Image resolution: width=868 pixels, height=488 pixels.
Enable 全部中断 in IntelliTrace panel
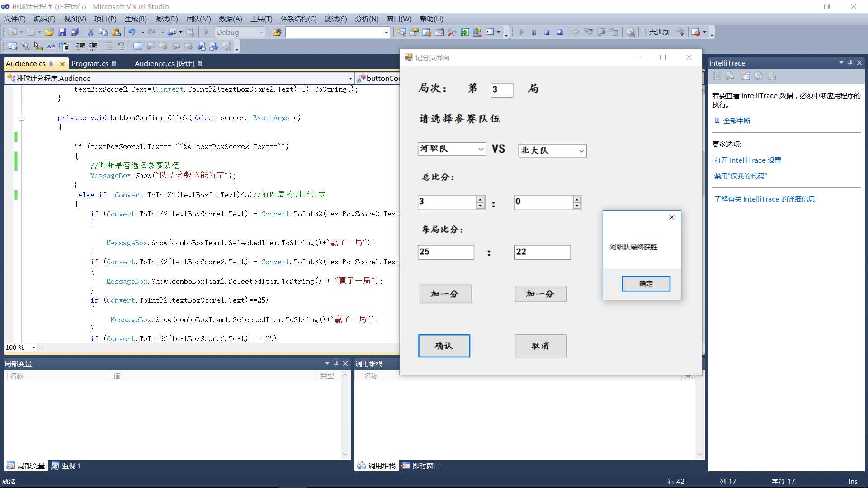tap(736, 121)
